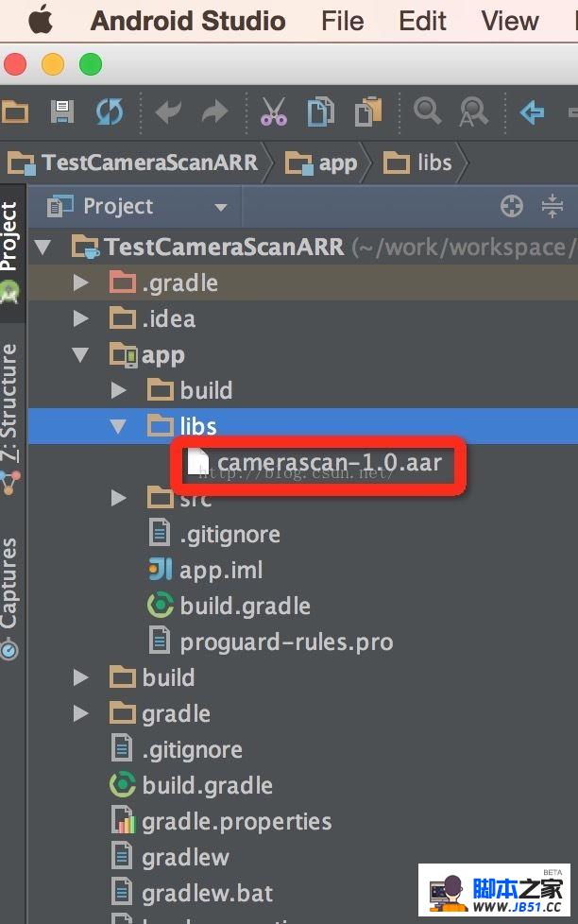
Task: Click the Redo arrow icon
Action: 214,111
